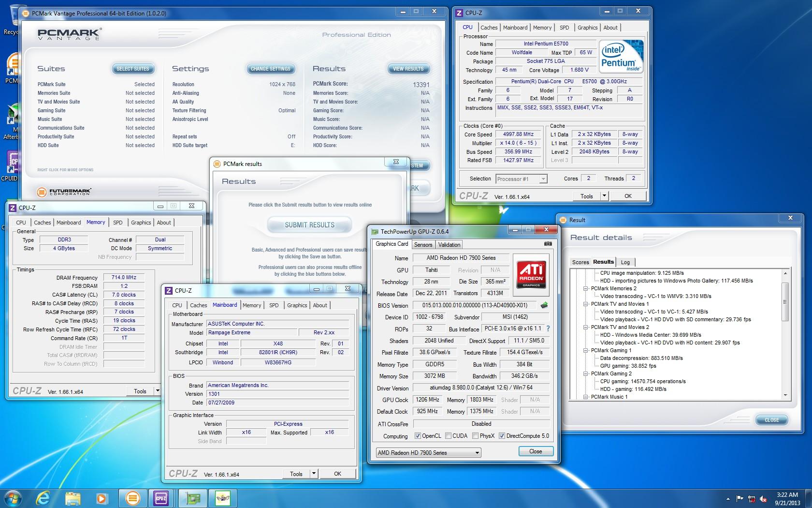Viewport: 812px width, 508px height.
Task: Switch to Caches tab in CPU-Z CPU window
Action: pyautogui.click(x=489, y=28)
